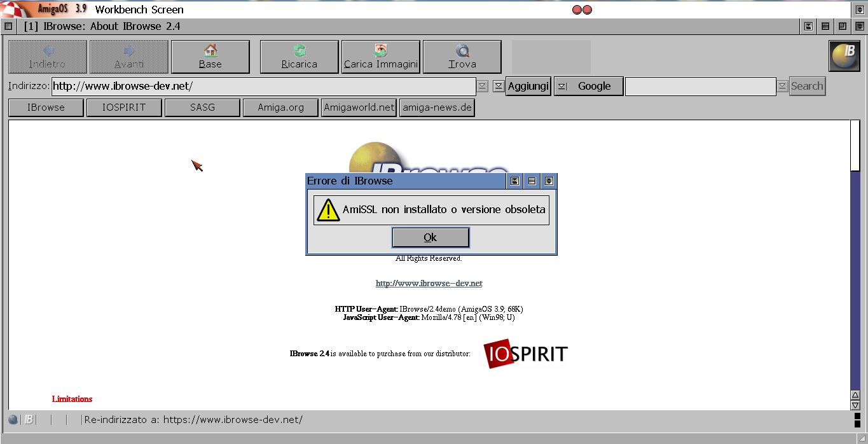Click the IBrowse globe logo in toolbar corner
The image size is (868, 444).
point(844,56)
